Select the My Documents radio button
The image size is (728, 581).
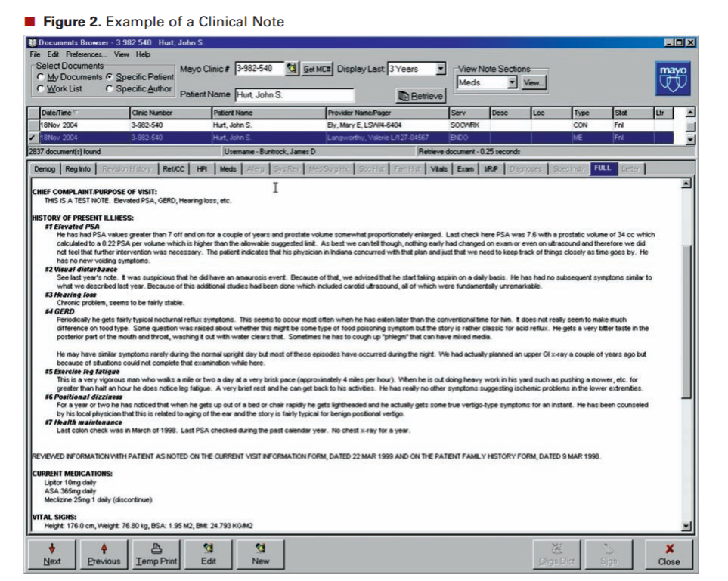point(41,77)
